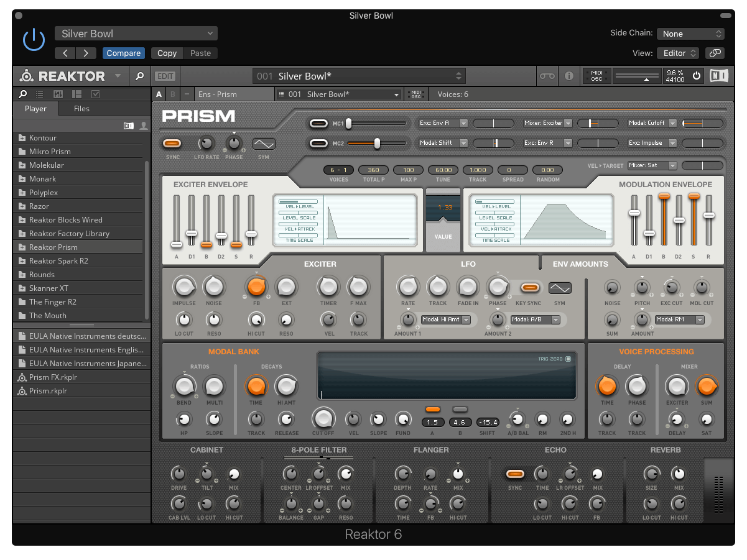Click the Copy button

pyautogui.click(x=167, y=53)
